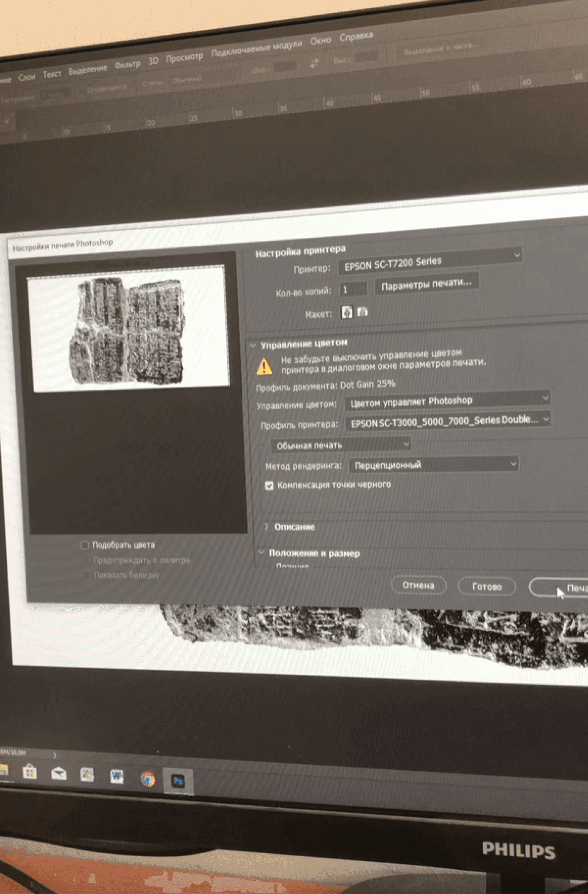The width and height of the screenshot is (588, 894).
Task: Open Photoshop from the taskbar
Action: pos(178,780)
